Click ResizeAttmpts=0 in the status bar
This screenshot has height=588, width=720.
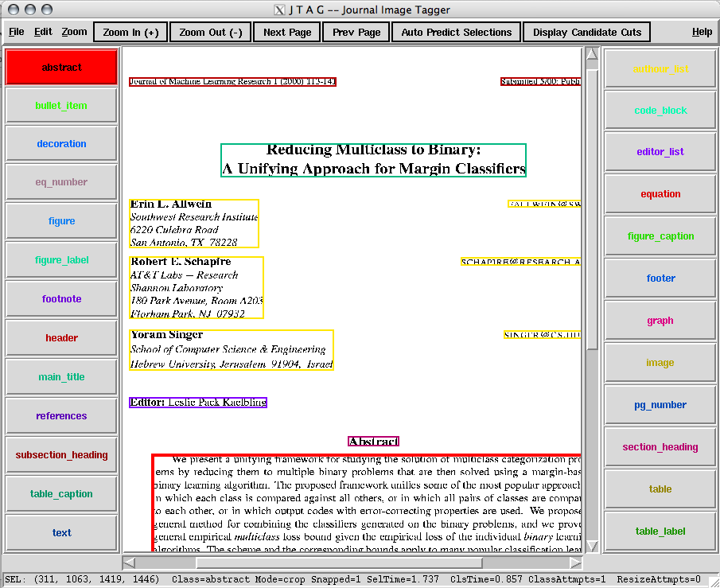point(659,579)
